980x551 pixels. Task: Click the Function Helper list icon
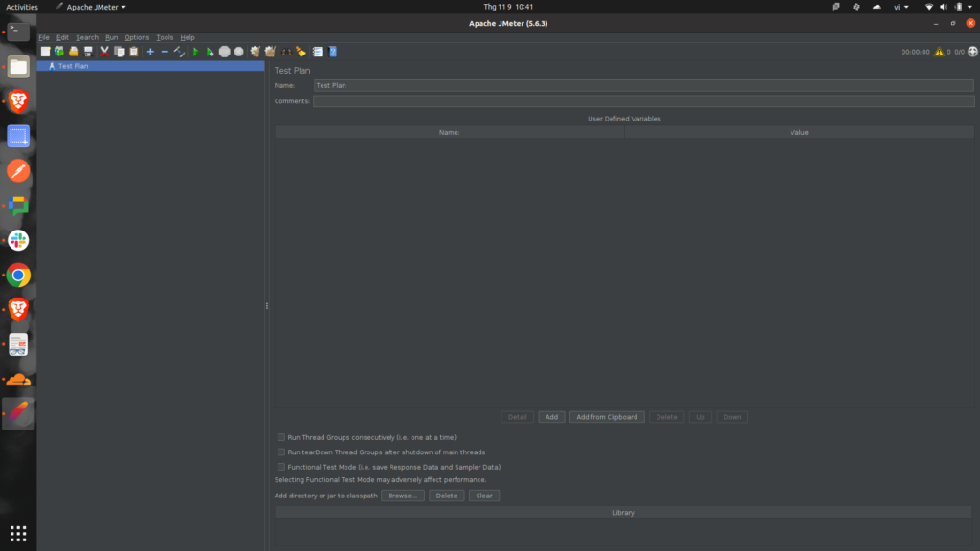(317, 52)
